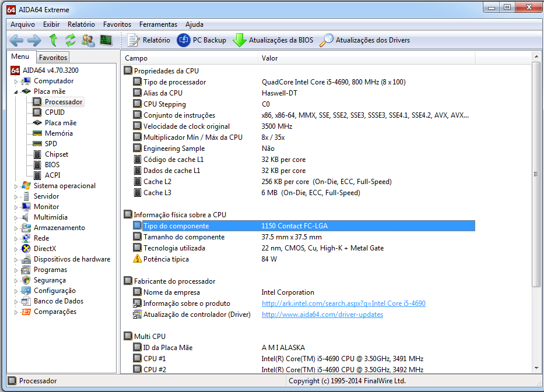Screen dimensions: 544x392
Task: Click the CPUID chip icon
Action: 37,112
